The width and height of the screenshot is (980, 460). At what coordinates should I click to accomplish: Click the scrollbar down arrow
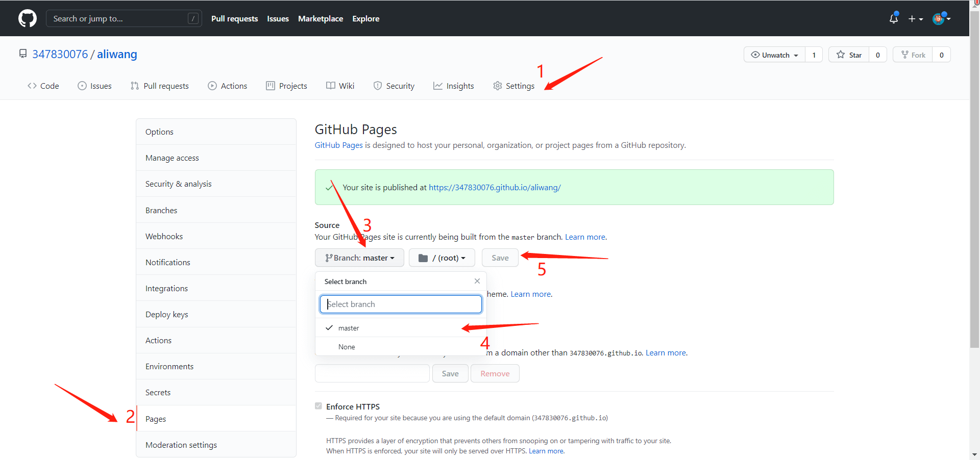click(975, 454)
